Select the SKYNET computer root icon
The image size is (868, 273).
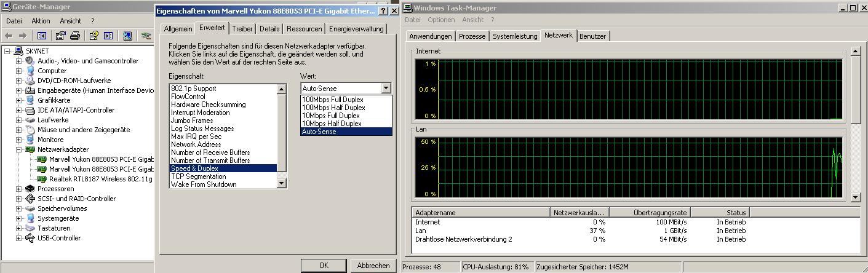coord(18,51)
